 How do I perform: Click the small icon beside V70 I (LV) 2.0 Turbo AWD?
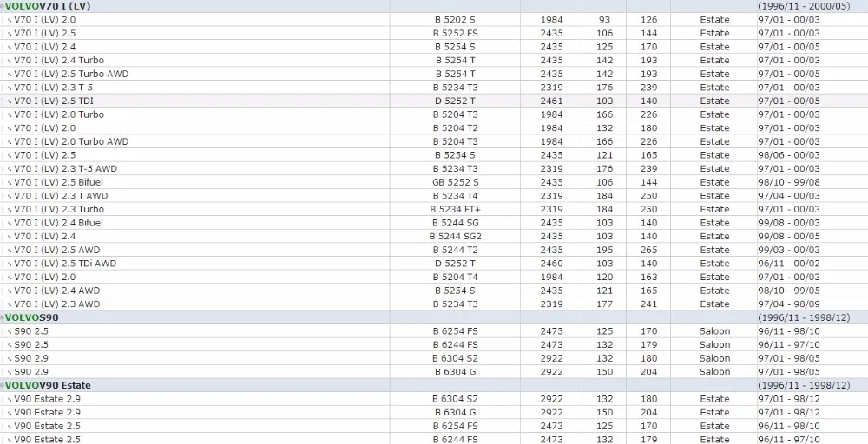coord(10,142)
